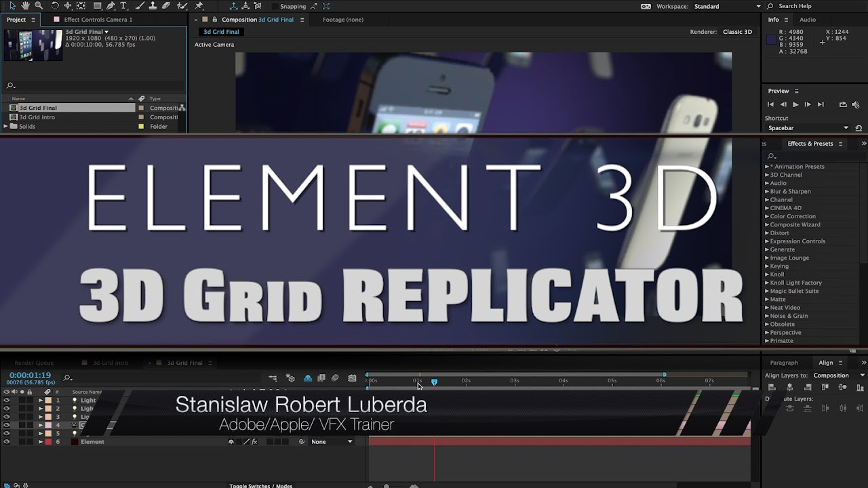Click the timecode 0:00:01:19 field
The image size is (868, 488).
pos(30,375)
